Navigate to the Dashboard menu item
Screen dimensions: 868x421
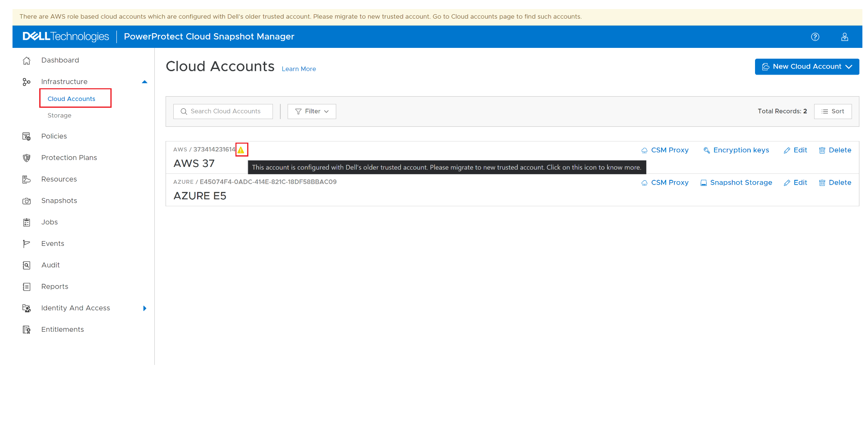click(x=60, y=60)
